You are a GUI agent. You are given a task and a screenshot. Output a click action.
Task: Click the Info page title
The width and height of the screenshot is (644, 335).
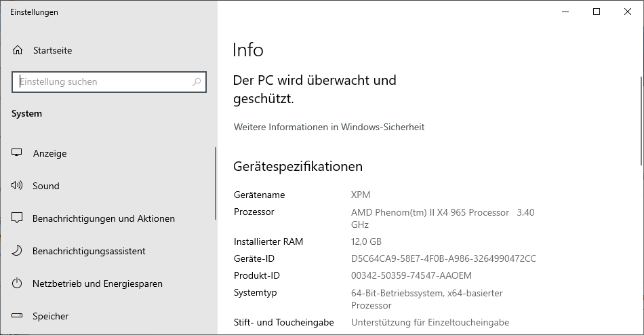coord(247,50)
